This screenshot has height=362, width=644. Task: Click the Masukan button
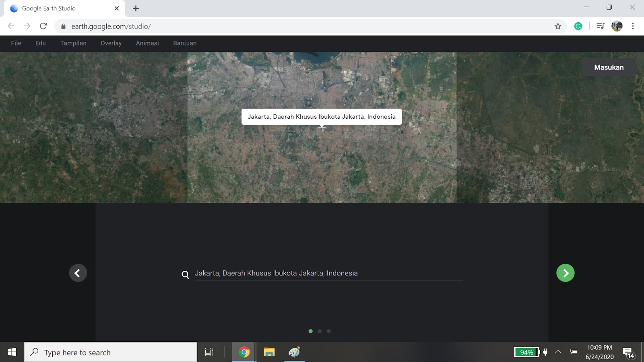(x=609, y=67)
